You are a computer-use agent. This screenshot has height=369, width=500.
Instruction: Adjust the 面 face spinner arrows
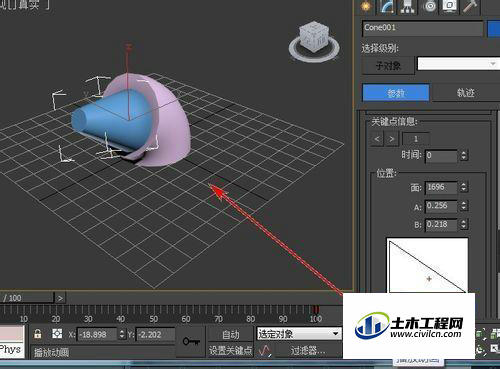pyautogui.click(x=464, y=188)
